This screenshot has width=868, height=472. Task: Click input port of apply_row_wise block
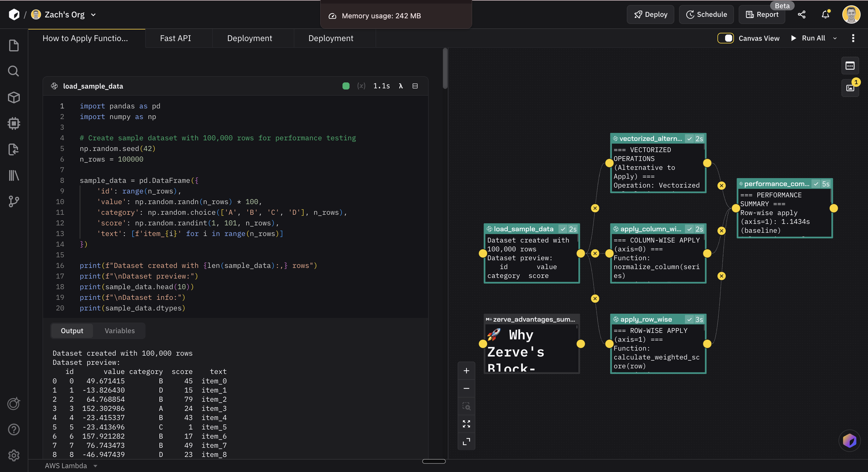click(x=609, y=344)
